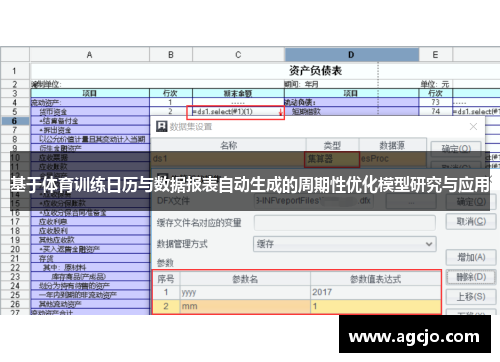The height and width of the screenshot is (362, 500).
Task: Select the 货币资金 cell in row 5
Action: [90, 112]
